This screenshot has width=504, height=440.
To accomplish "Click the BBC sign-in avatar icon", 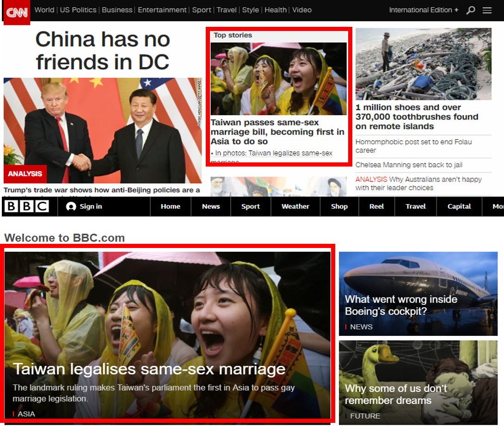I will click(x=71, y=206).
